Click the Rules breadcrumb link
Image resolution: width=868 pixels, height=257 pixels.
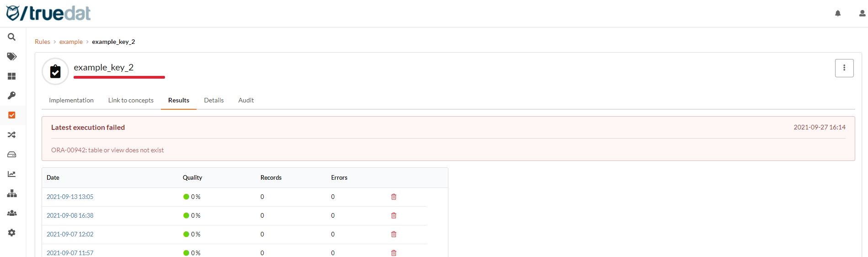click(x=43, y=42)
